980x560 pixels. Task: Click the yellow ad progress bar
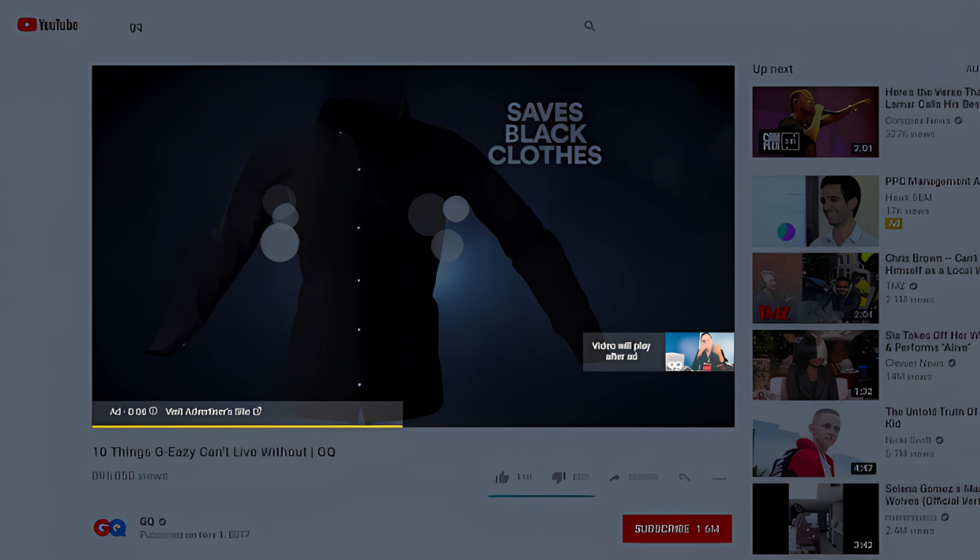point(246,426)
